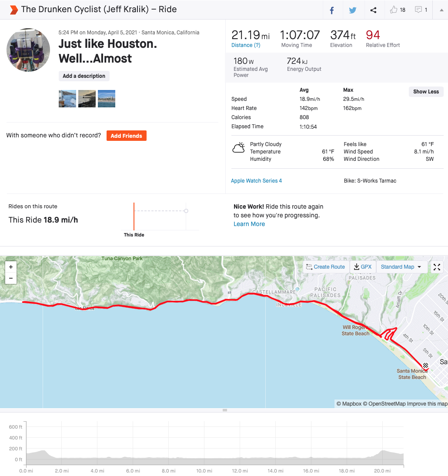The width and height of the screenshot is (448, 476).
Task: Enter fullscreen map view
Action: coord(437,267)
